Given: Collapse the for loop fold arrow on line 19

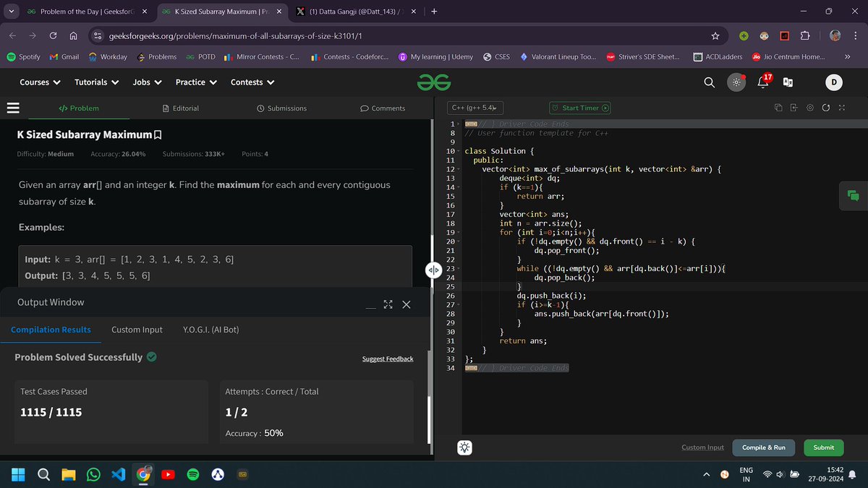Looking at the screenshot, I should click(x=459, y=232).
